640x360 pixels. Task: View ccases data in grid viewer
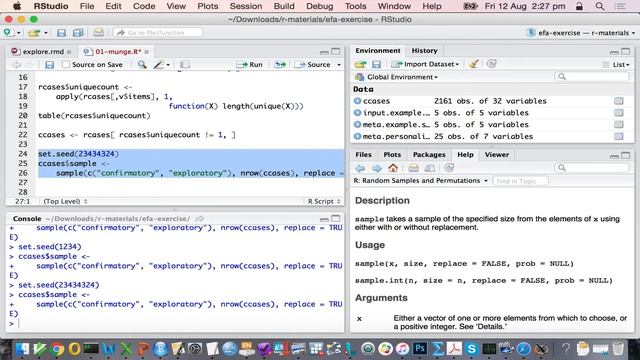619,101
